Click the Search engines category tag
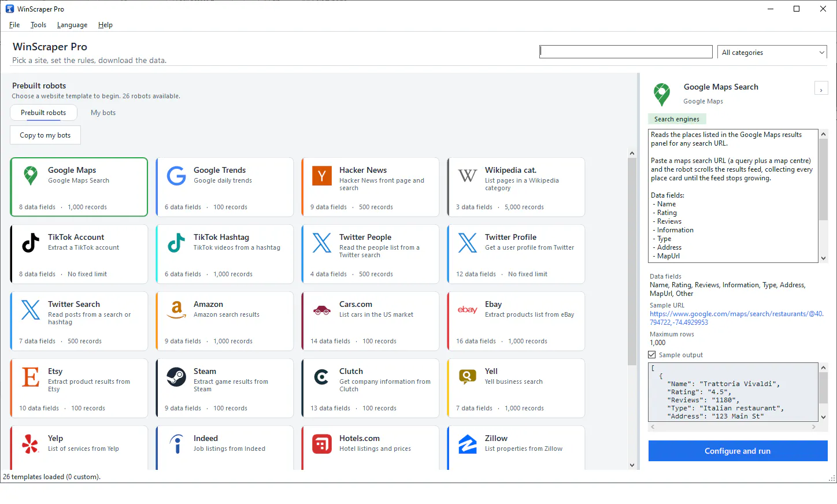 point(677,119)
